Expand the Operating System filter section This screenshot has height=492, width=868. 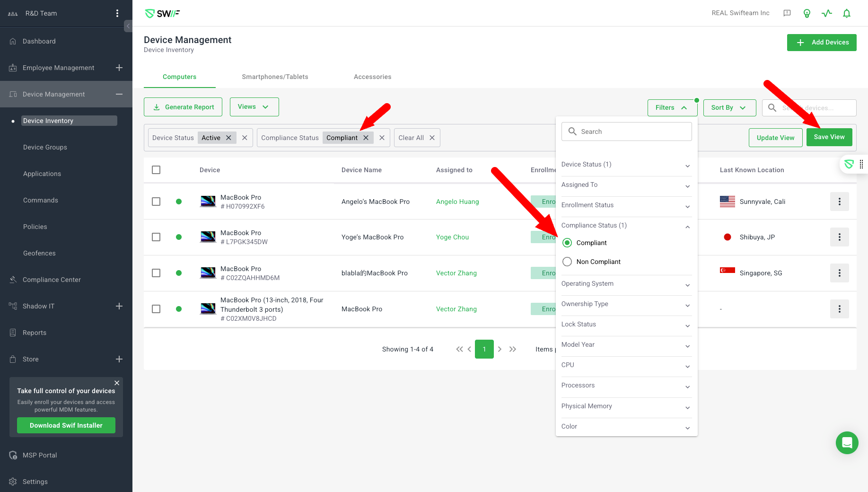[626, 284]
